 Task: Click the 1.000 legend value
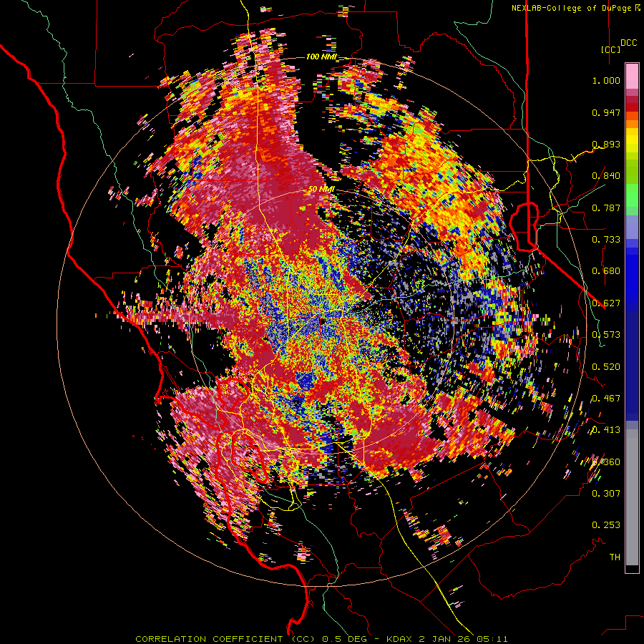pos(606,80)
